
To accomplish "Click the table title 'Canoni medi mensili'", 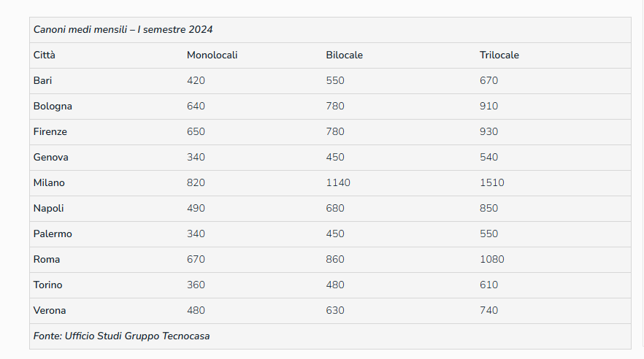I will coord(123,30).
